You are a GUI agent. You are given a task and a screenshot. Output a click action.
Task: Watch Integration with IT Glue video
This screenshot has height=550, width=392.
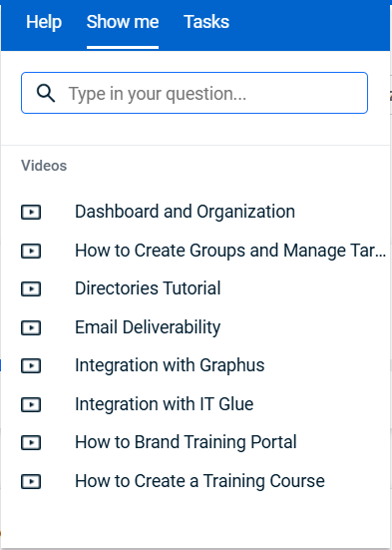point(165,404)
